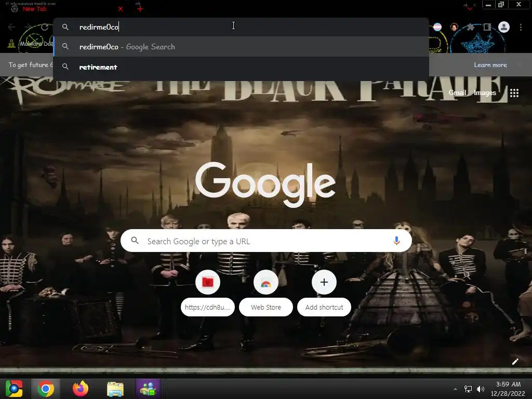The width and height of the screenshot is (532, 399).
Task: Show hidden system tray icons
Action: 455,389
